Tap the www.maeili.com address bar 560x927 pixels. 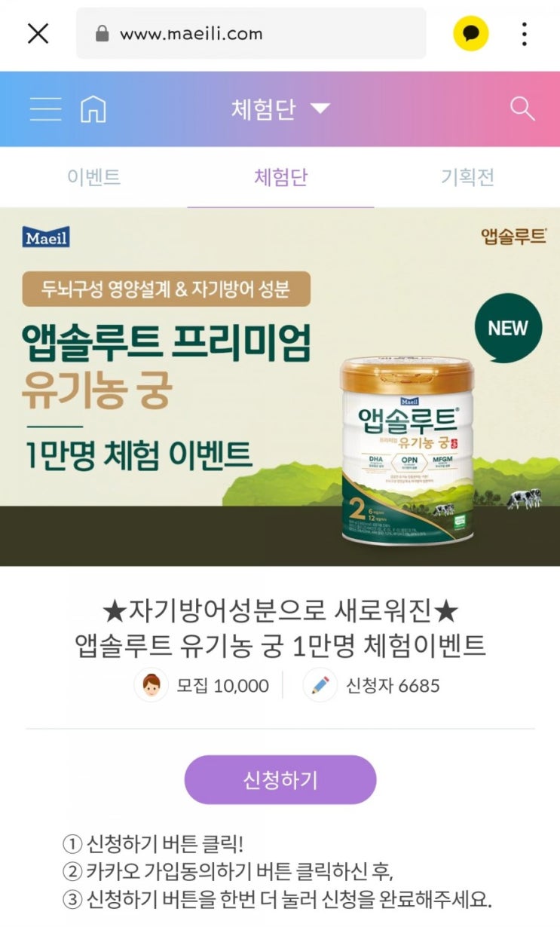[x=251, y=34]
